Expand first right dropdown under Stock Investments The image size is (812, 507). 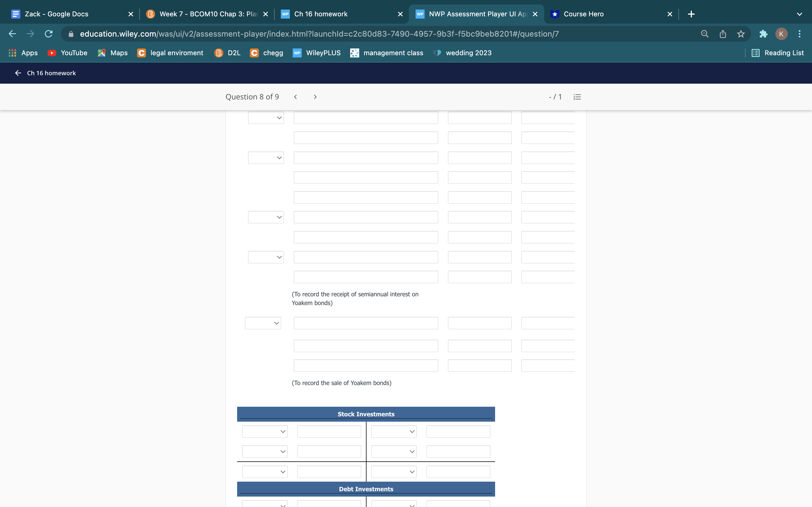(x=394, y=432)
